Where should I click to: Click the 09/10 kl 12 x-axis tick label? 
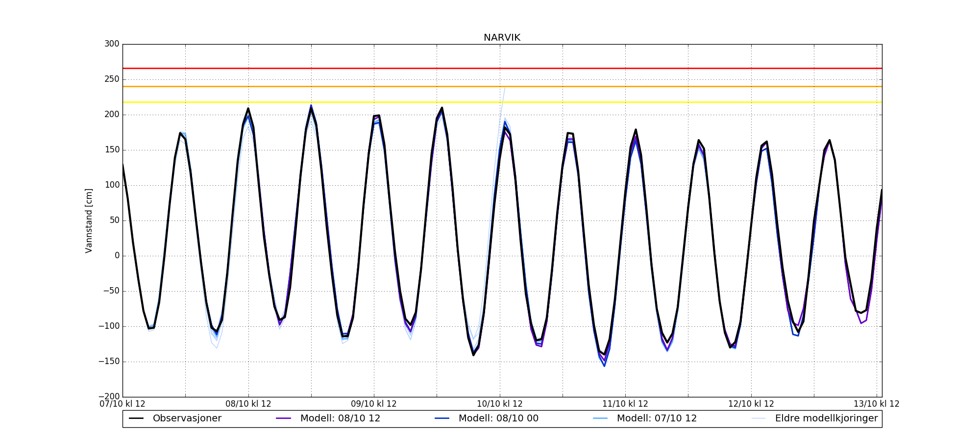374,404
